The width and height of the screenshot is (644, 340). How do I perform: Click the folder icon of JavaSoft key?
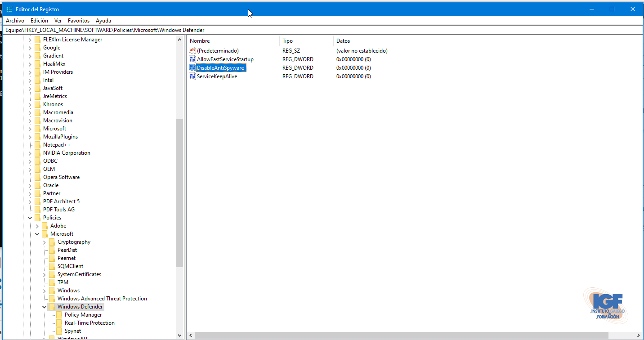pyautogui.click(x=37, y=88)
